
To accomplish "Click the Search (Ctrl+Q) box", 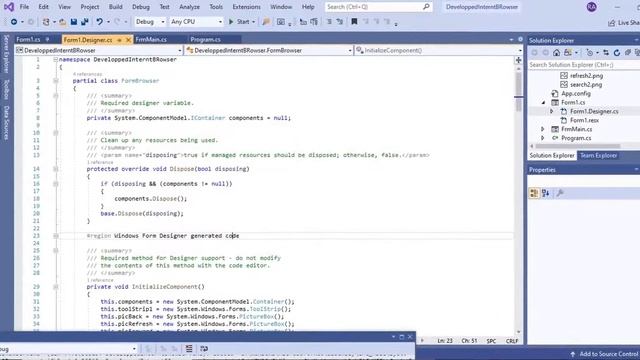I will pos(378,7).
